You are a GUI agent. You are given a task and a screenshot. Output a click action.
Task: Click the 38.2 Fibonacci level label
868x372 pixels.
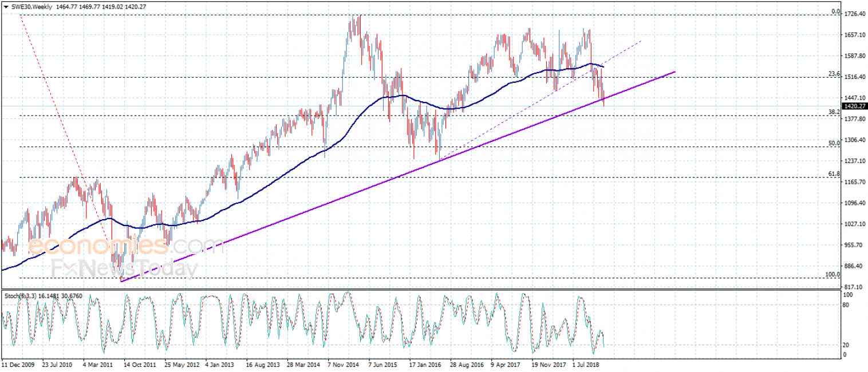point(834,112)
